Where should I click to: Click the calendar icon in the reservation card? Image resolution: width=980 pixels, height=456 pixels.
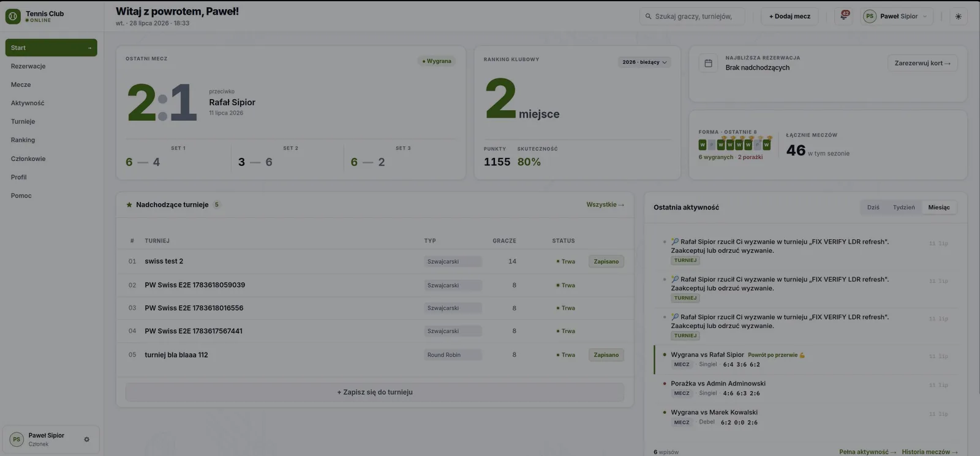[x=708, y=63]
